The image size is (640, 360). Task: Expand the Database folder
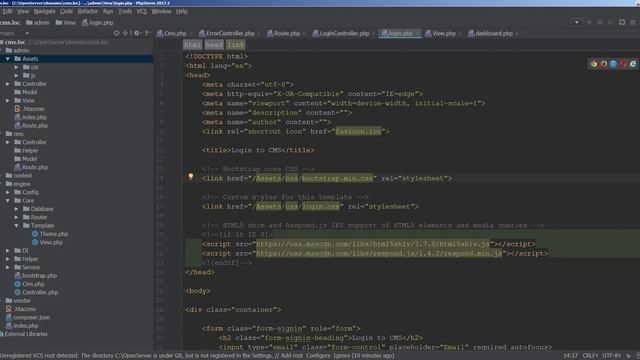[16, 209]
